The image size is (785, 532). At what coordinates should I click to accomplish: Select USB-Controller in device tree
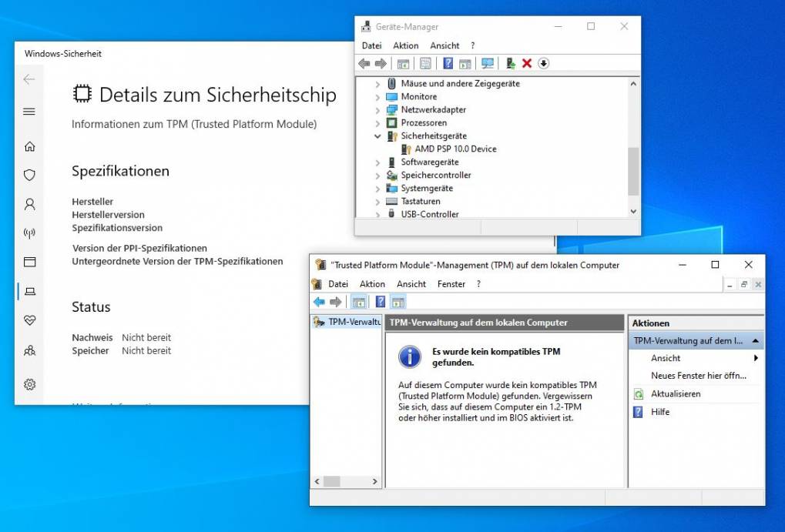[430, 214]
